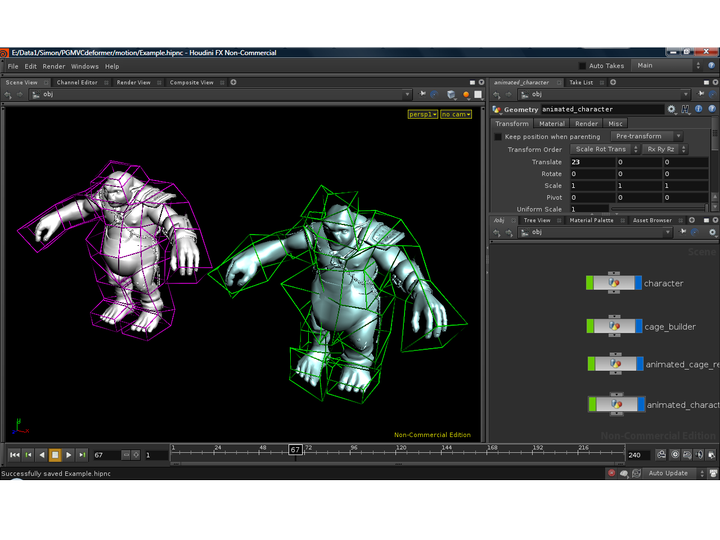The height and width of the screenshot is (540, 720).
Task: Click the back arrow in the scene view path bar
Action: tap(8, 95)
